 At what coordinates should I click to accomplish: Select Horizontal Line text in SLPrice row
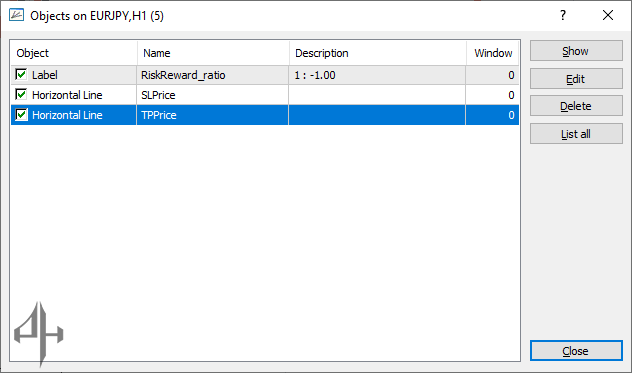tap(67, 95)
